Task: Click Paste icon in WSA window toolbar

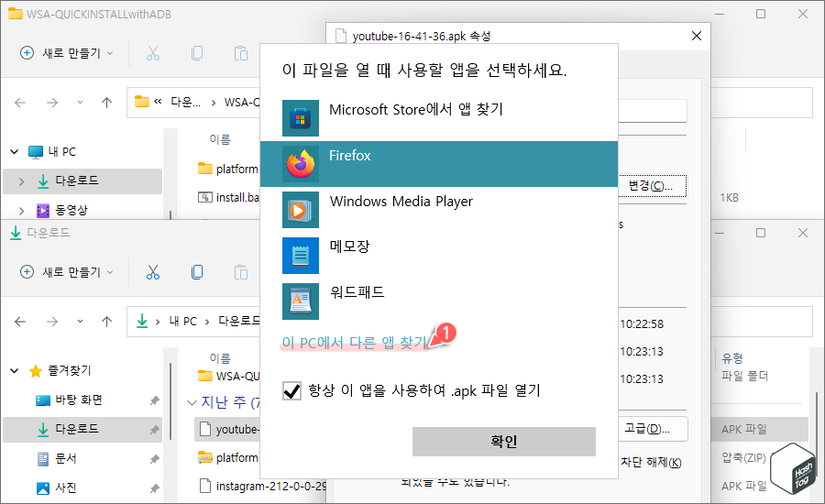Action: [x=241, y=53]
